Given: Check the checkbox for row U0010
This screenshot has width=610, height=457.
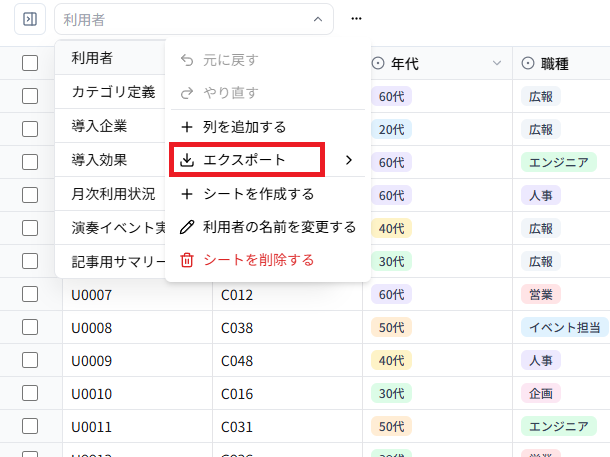Looking at the screenshot, I should [30, 394].
